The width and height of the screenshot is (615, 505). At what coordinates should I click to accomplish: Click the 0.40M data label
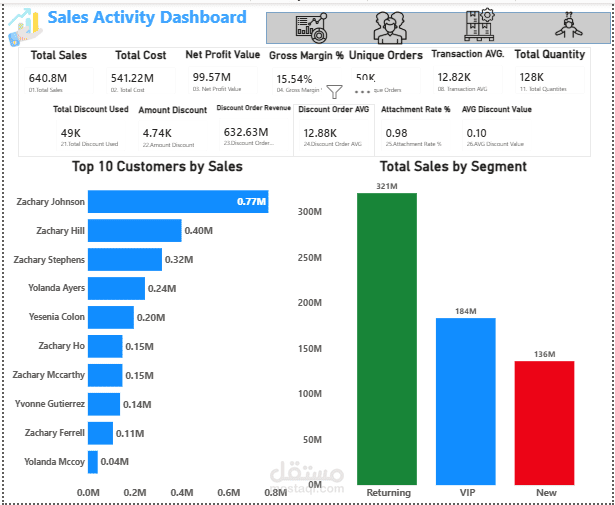point(198,231)
